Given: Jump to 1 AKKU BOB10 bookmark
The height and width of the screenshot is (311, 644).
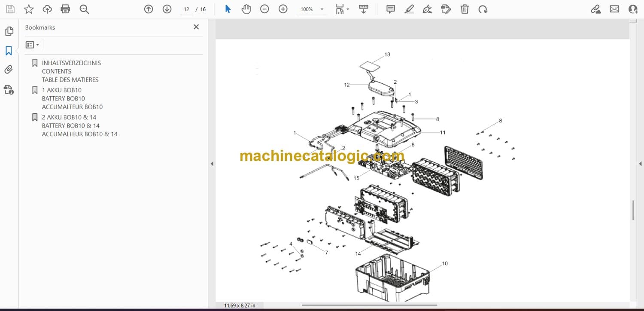Looking at the screenshot, I should [x=61, y=90].
